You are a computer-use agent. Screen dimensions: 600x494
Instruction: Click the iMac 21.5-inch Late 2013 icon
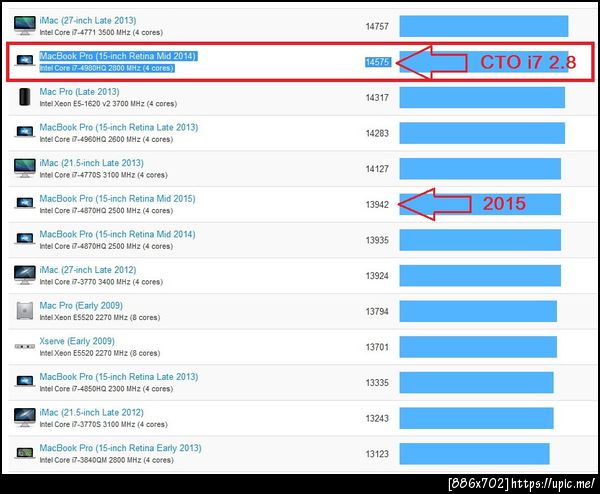(x=24, y=168)
